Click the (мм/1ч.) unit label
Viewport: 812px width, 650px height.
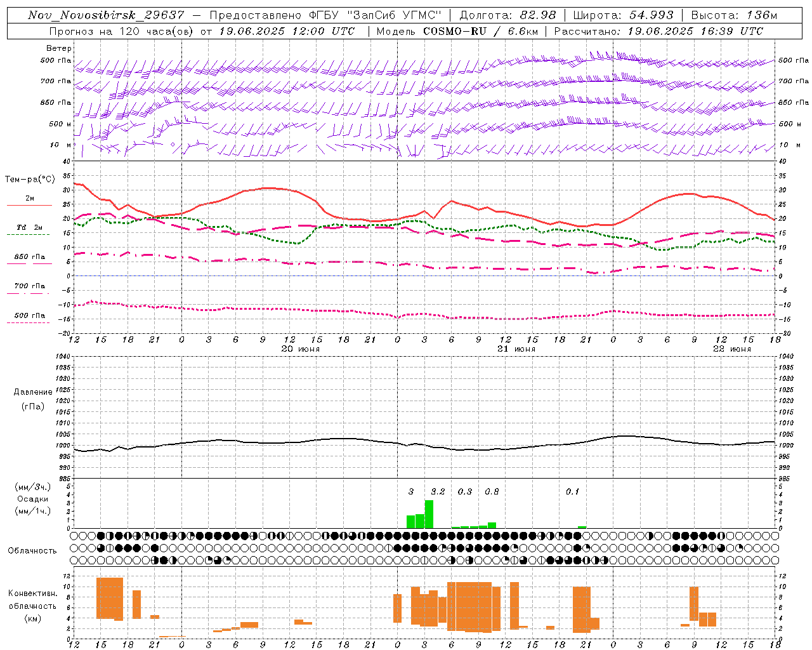click(x=33, y=510)
